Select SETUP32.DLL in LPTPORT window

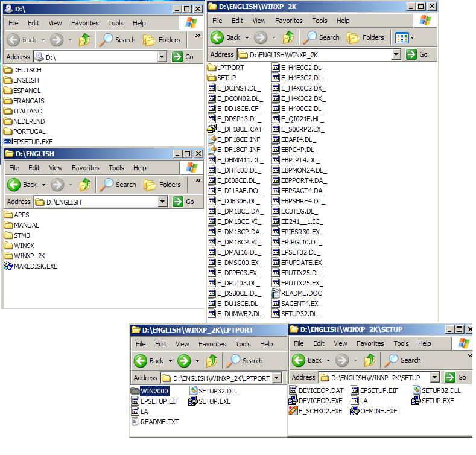(x=214, y=391)
